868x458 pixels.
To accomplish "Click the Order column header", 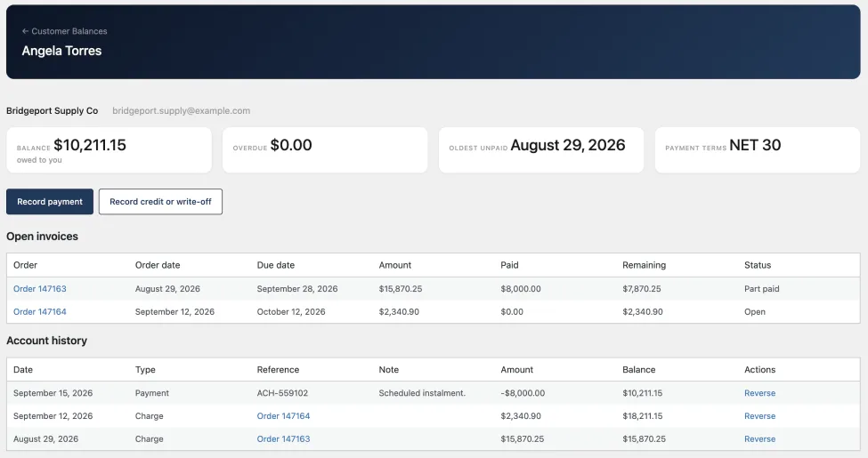I will pos(26,265).
